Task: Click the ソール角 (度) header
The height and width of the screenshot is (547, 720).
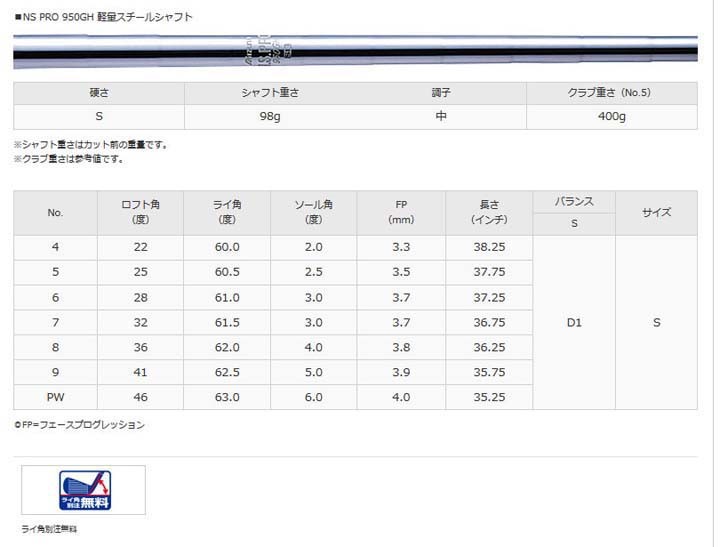Action: [x=314, y=213]
